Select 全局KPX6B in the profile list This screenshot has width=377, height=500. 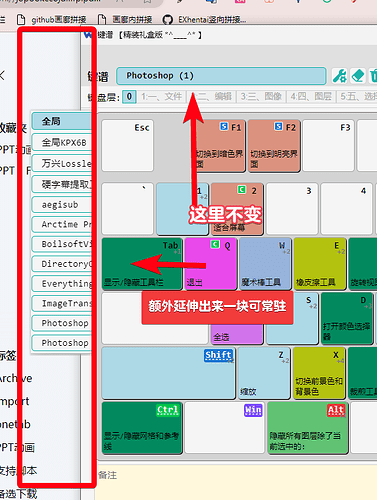click(62, 143)
